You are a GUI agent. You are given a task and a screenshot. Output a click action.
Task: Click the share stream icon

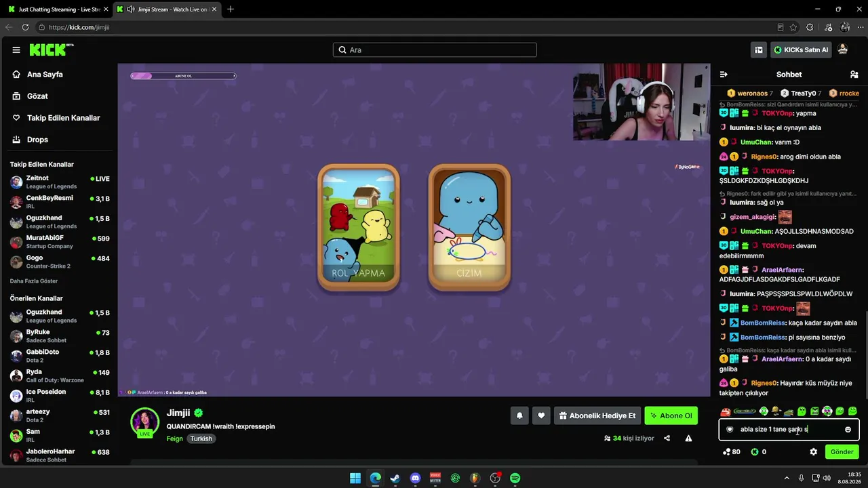pos(667,439)
